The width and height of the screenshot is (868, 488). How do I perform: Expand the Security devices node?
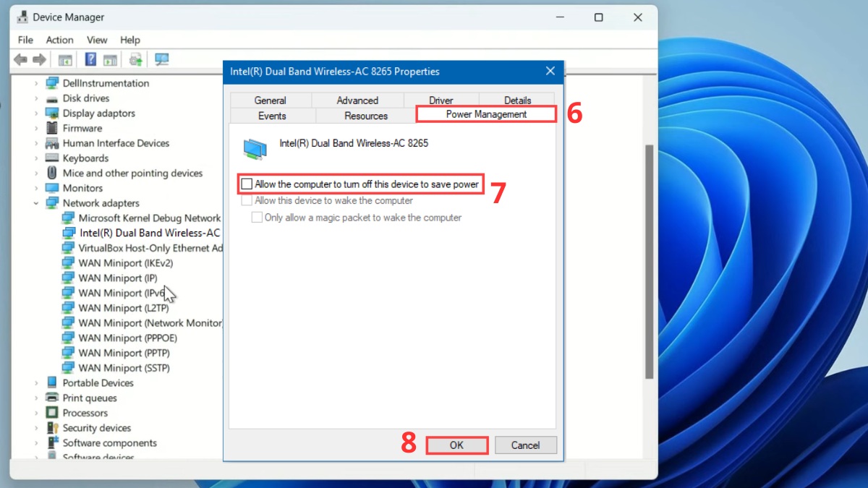coord(35,428)
